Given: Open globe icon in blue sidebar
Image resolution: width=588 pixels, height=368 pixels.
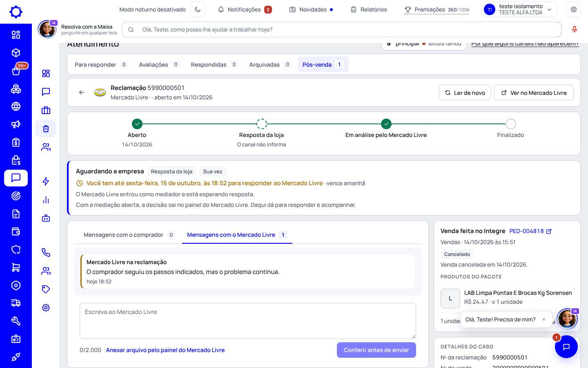Looking at the screenshot, I should click(x=16, y=106).
